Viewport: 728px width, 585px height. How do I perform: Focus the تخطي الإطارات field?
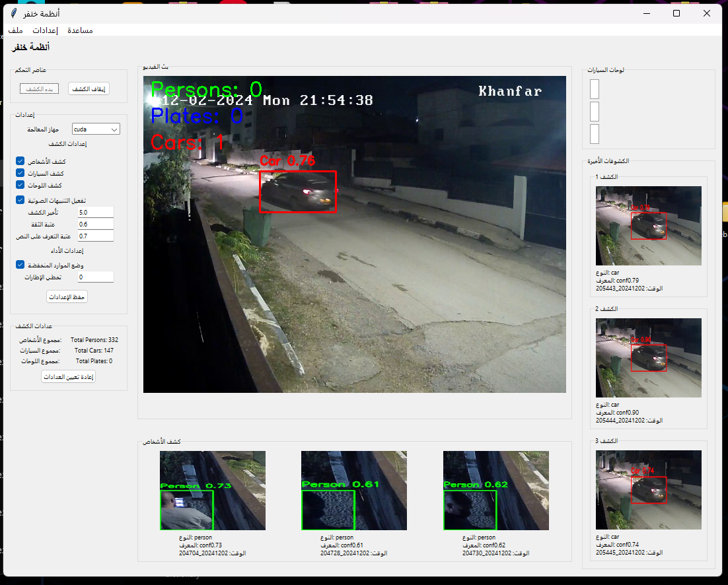tap(96, 277)
